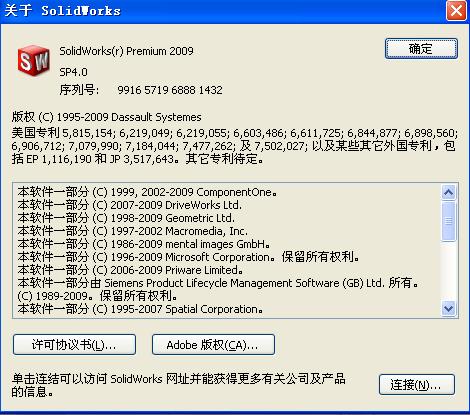Select the Siemens Product Lifecycle Management line
Screen dimensions: 470x415
(218, 283)
